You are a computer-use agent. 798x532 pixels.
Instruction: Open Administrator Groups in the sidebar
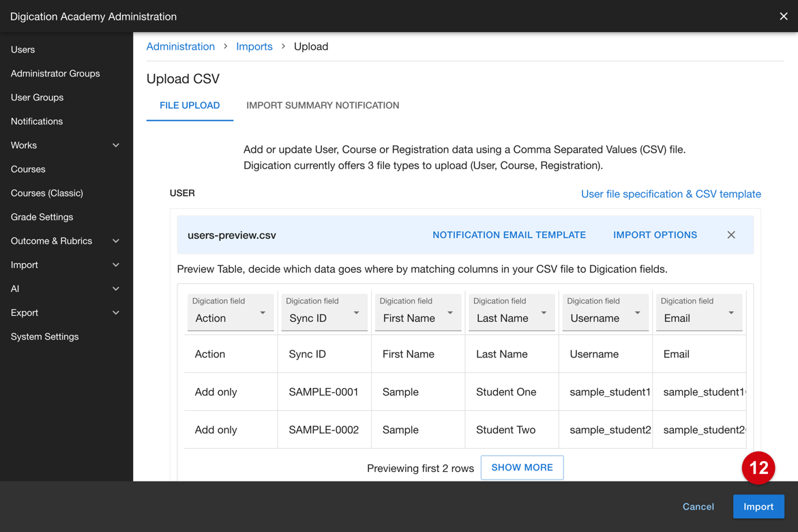point(55,73)
